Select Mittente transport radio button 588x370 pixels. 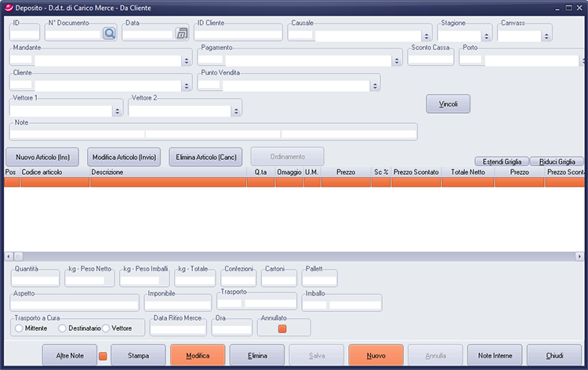tap(19, 328)
